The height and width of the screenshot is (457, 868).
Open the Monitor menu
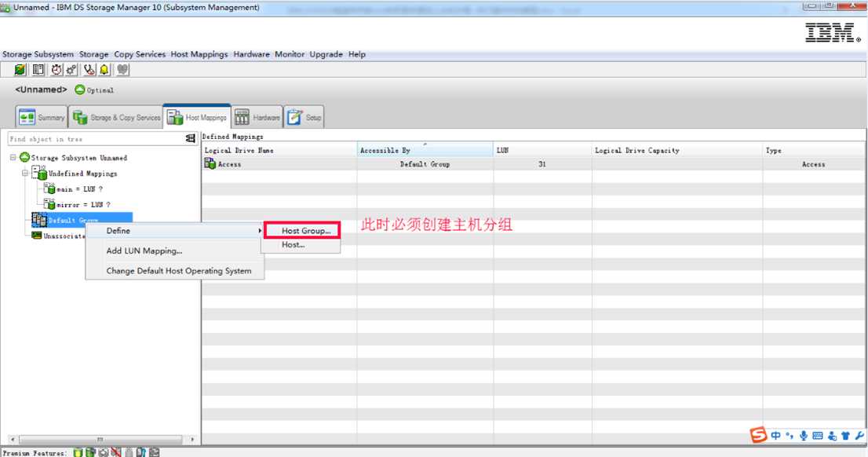(290, 54)
